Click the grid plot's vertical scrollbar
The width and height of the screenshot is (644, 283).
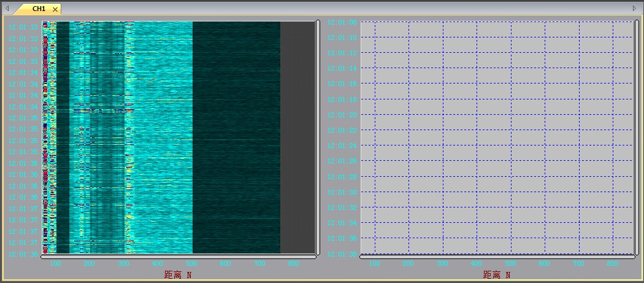click(637, 137)
